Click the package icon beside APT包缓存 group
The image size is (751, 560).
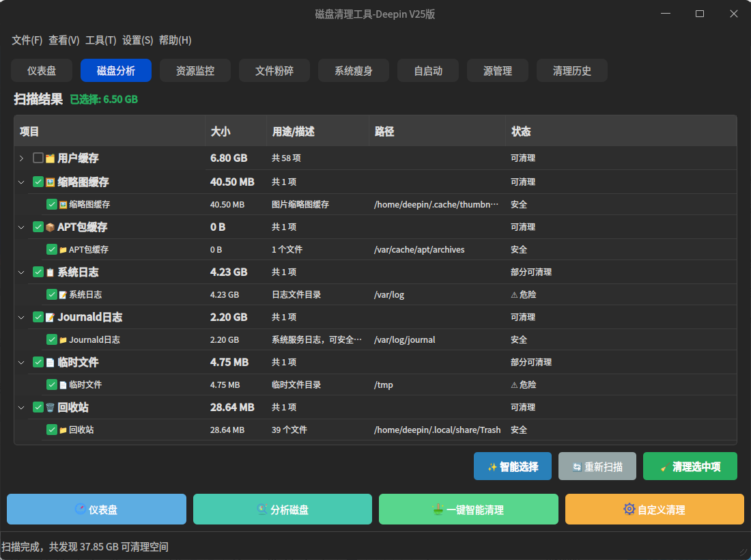[51, 227]
